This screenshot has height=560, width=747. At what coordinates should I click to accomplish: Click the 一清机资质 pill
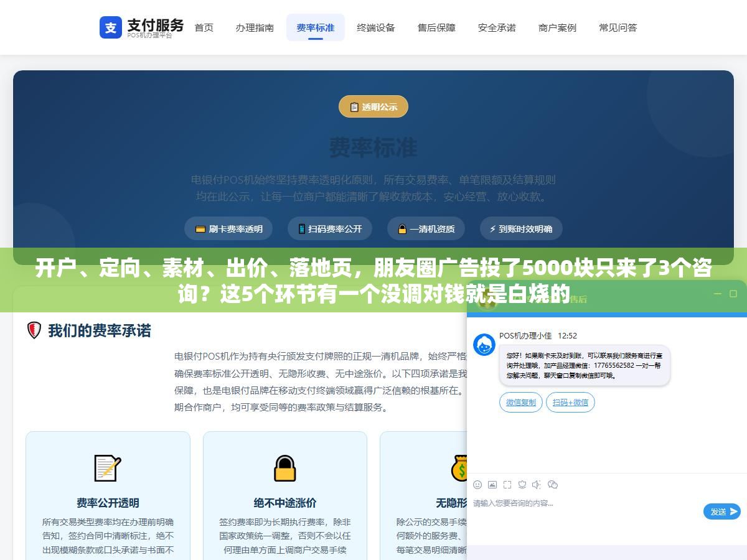(426, 228)
